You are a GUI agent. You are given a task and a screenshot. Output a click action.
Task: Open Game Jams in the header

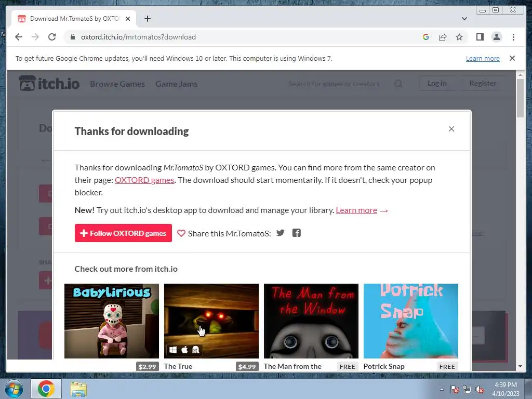(x=177, y=84)
